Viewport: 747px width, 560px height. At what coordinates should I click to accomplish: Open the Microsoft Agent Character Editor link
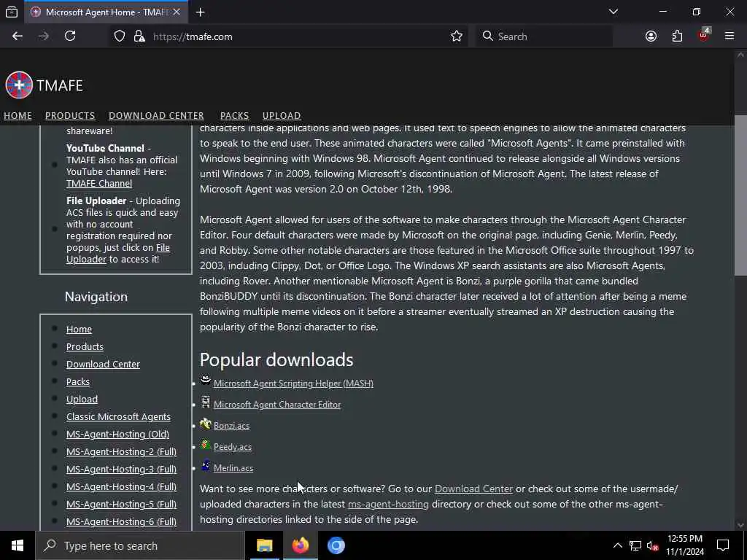(x=277, y=405)
